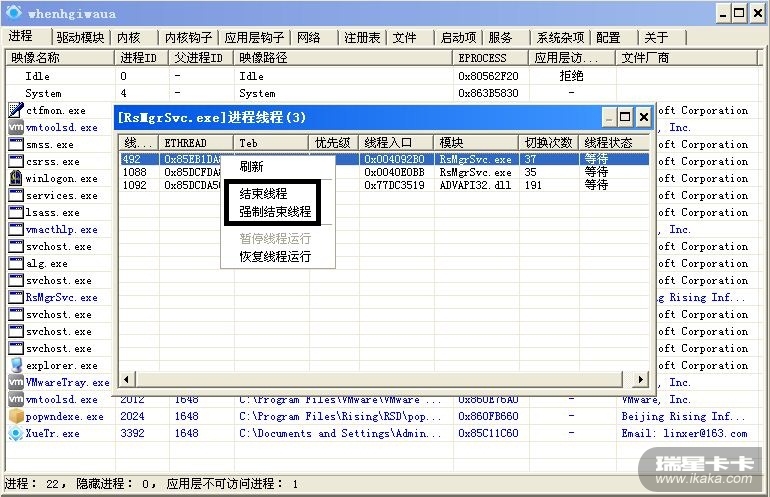Screen dimensions: 770x497
Task: Sort by the 映像路径 column header
Action: tap(343, 57)
